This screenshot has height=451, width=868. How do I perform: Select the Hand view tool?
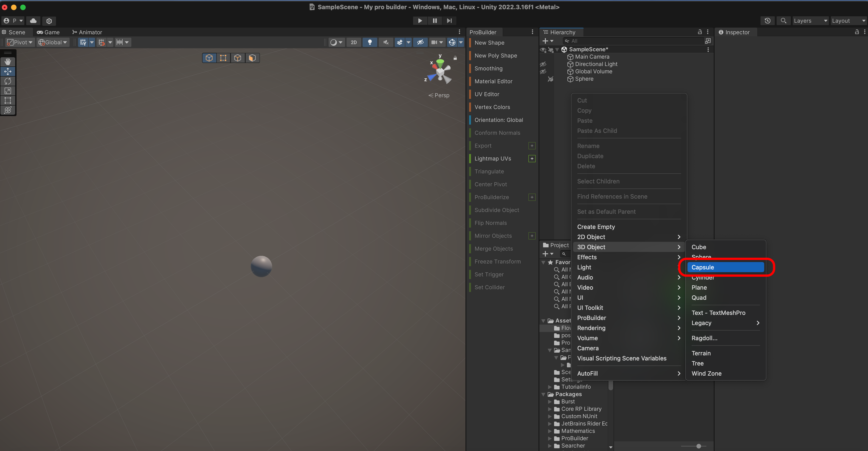point(8,62)
